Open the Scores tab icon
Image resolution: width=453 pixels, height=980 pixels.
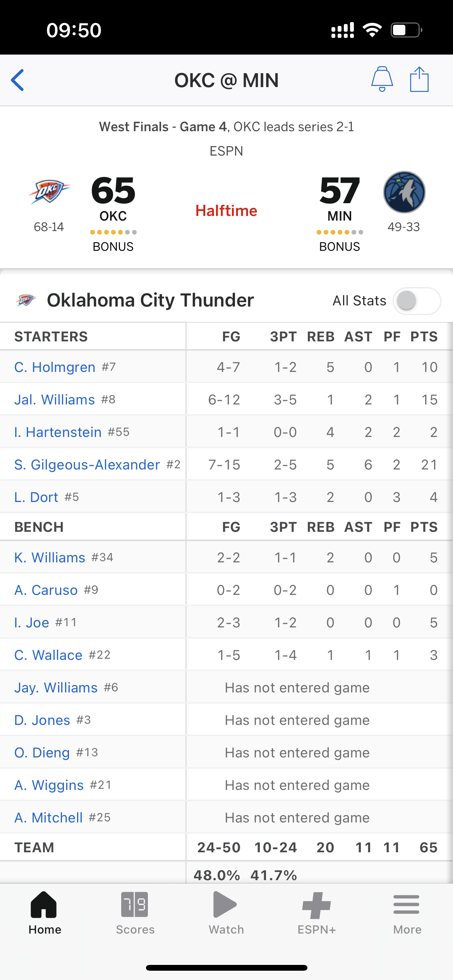pos(135,905)
